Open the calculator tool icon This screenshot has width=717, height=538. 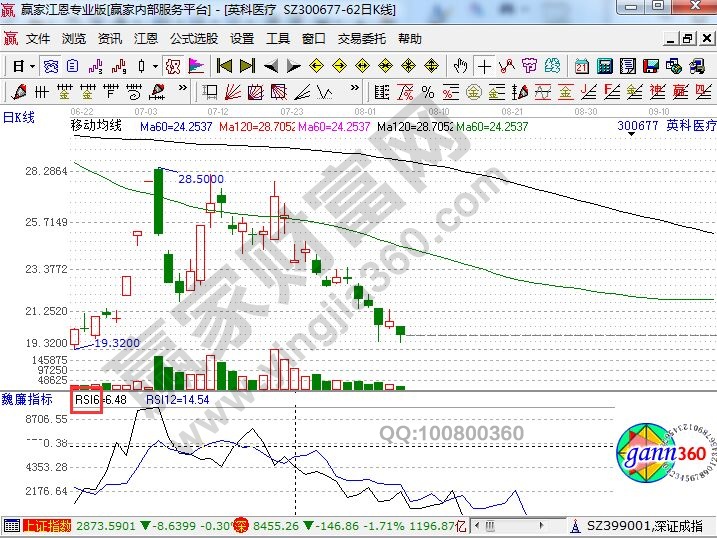tap(604, 66)
